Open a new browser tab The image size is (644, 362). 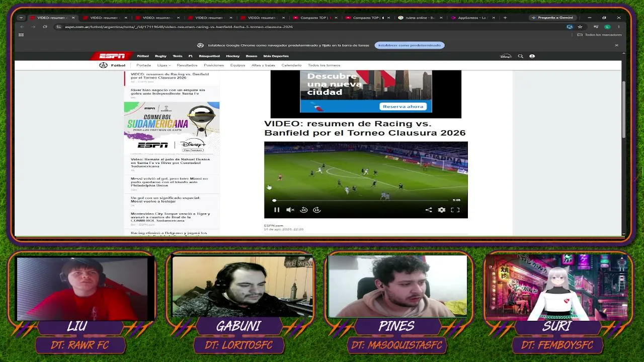505,18
